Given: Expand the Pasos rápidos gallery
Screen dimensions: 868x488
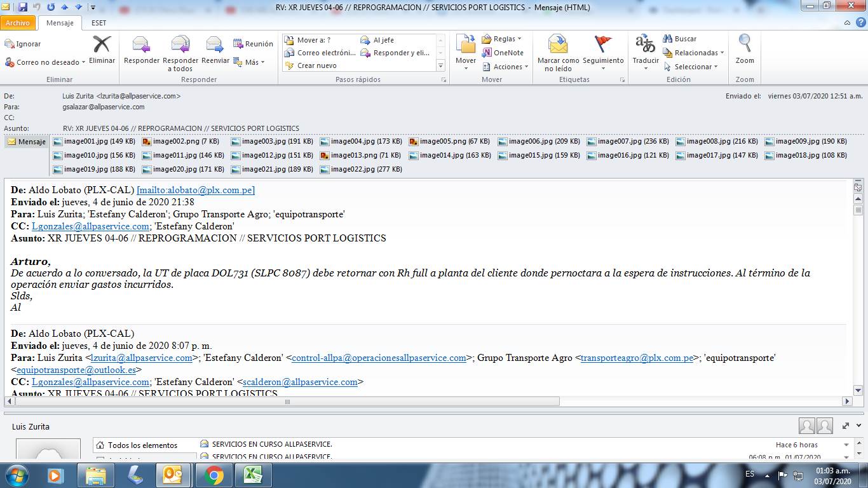Looking at the screenshot, I should [440, 65].
